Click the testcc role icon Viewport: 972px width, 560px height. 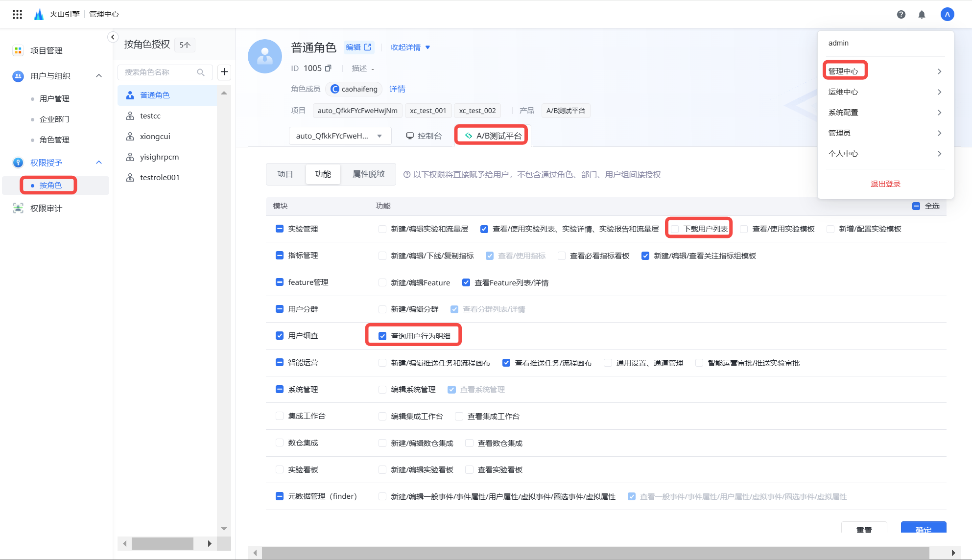[x=130, y=116]
